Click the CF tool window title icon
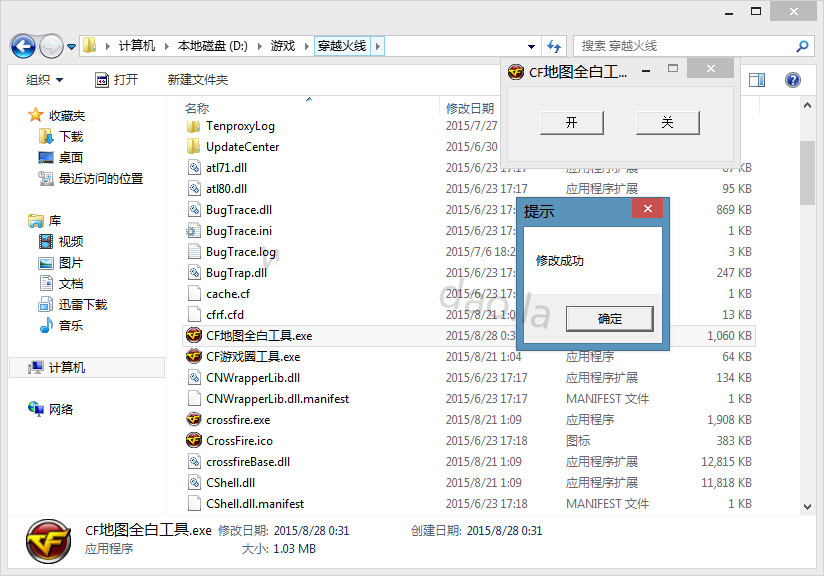 point(516,71)
